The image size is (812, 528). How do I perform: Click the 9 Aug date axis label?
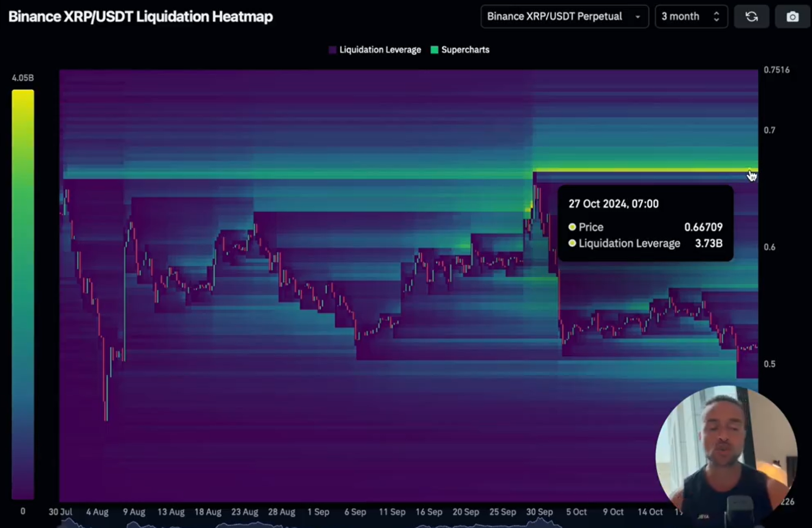134,512
